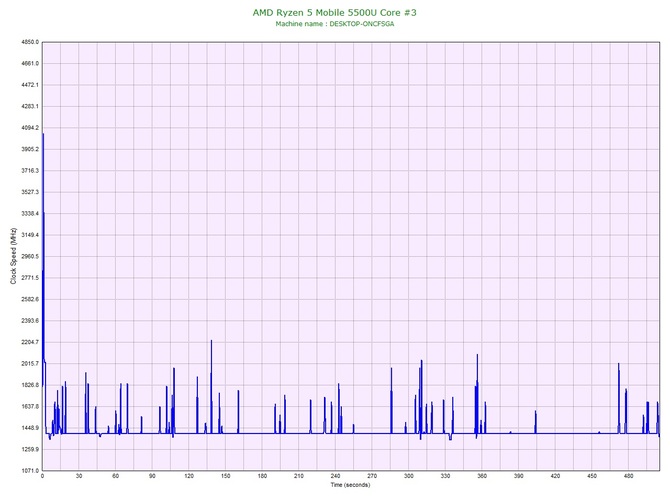
Task: Click the 300 seconds tick label
Action: pos(408,476)
